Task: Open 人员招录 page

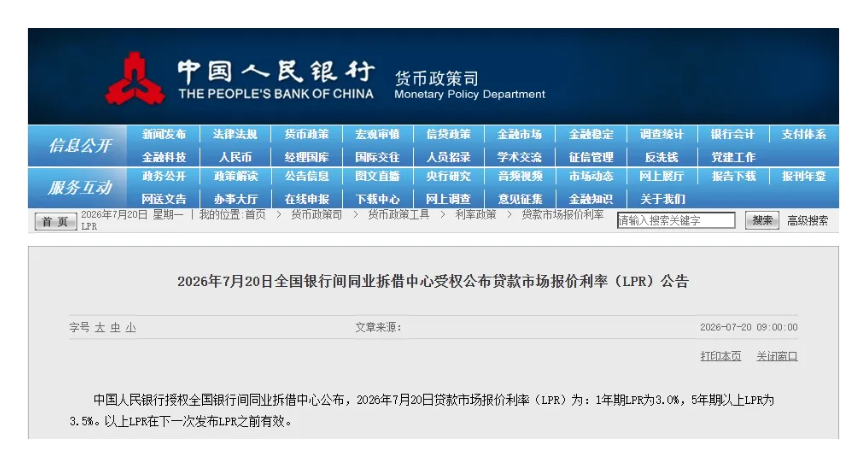Action: [x=448, y=157]
